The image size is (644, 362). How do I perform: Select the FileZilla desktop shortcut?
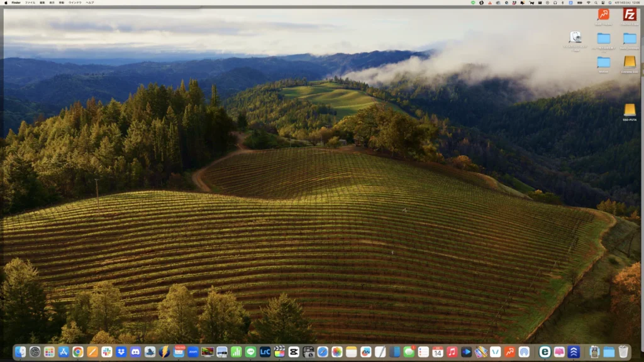[x=629, y=15]
